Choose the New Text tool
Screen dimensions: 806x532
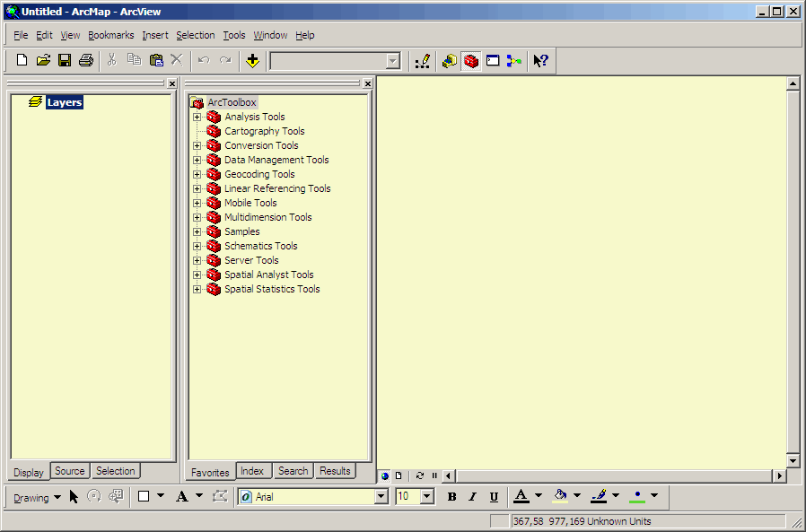click(181, 496)
